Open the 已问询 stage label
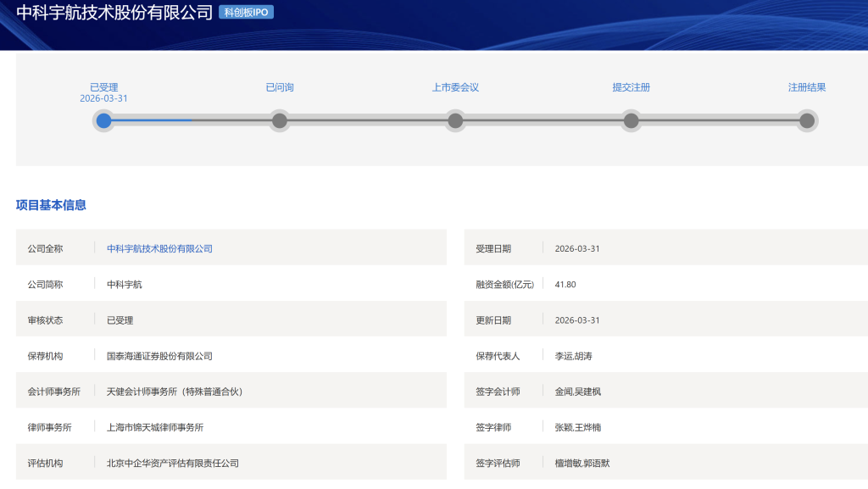Screen dimensions: 868x489 (280, 87)
